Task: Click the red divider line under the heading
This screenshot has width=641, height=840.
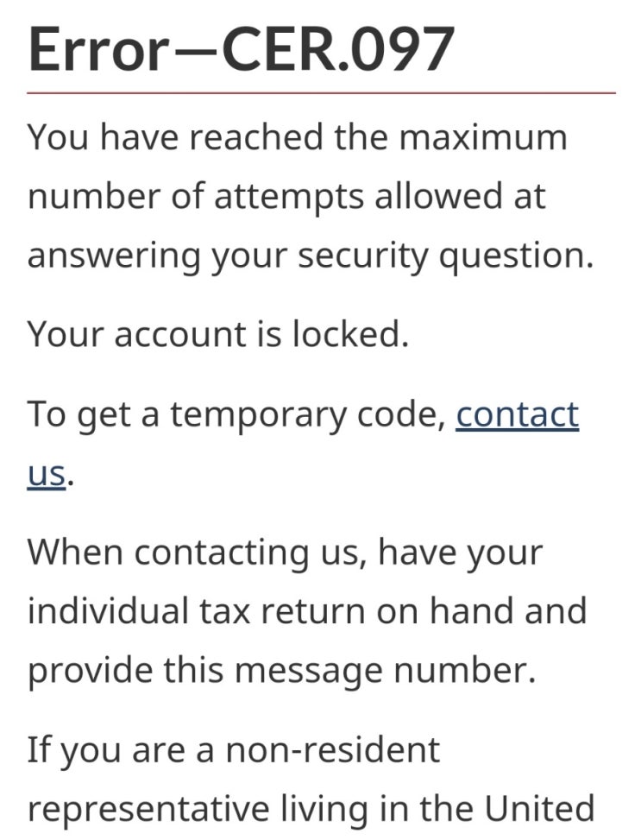Action: (321, 92)
